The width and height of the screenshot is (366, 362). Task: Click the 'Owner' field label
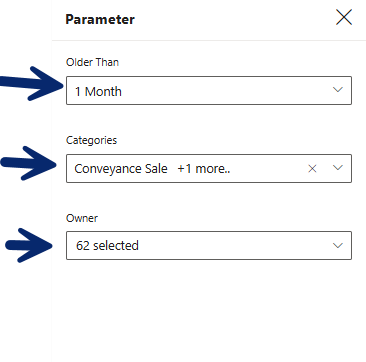point(82,218)
